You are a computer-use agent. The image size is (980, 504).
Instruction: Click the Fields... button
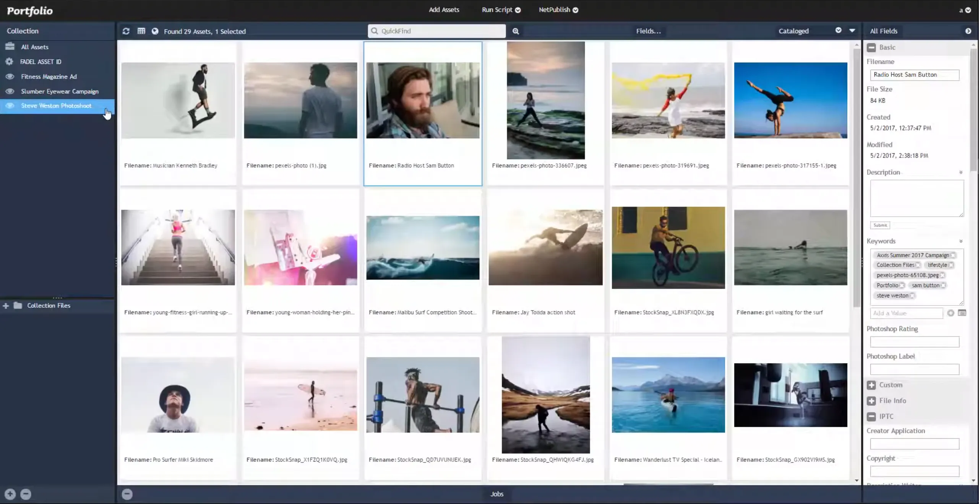648,31
